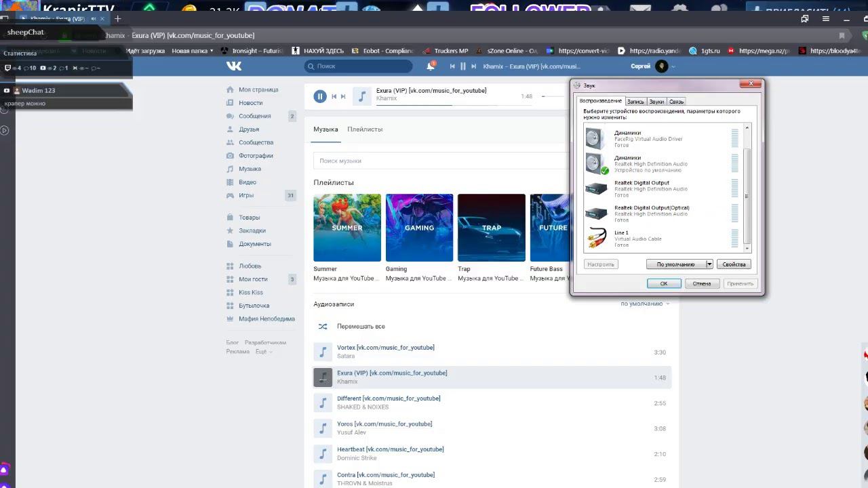The image size is (868, 488).
Task: Open Видео sidebar icon
Action: point(231,182)
